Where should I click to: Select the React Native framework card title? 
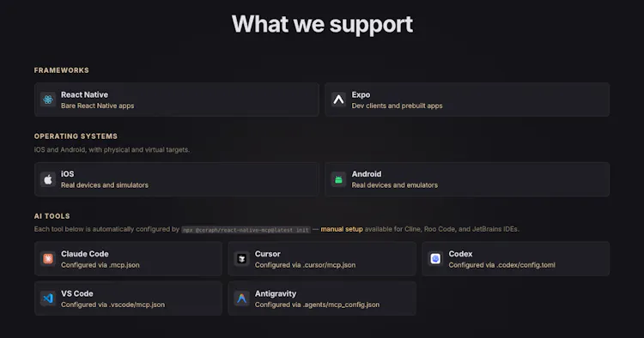85,94
